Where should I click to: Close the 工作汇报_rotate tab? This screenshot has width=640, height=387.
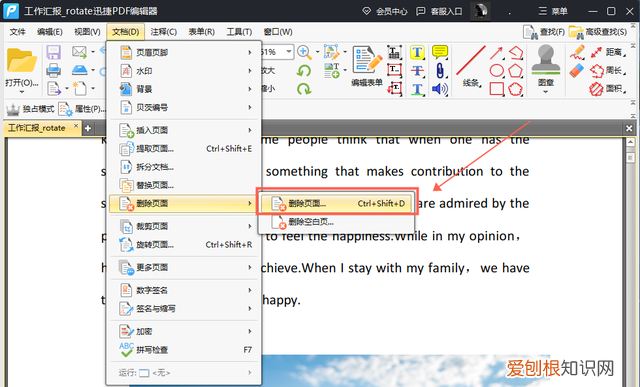click(76, 127)
